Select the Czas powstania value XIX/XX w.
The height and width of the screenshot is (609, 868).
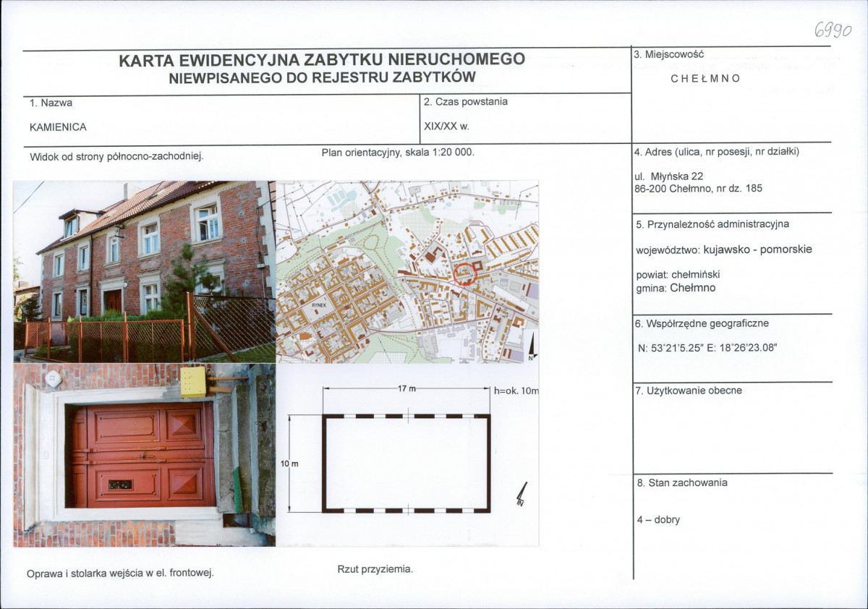coord(446,126)
